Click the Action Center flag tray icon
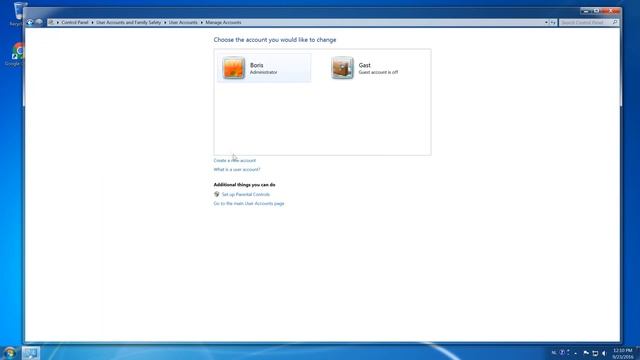This screenshot has width=640, height=360. pyautogui.click(x=586, y=353)
